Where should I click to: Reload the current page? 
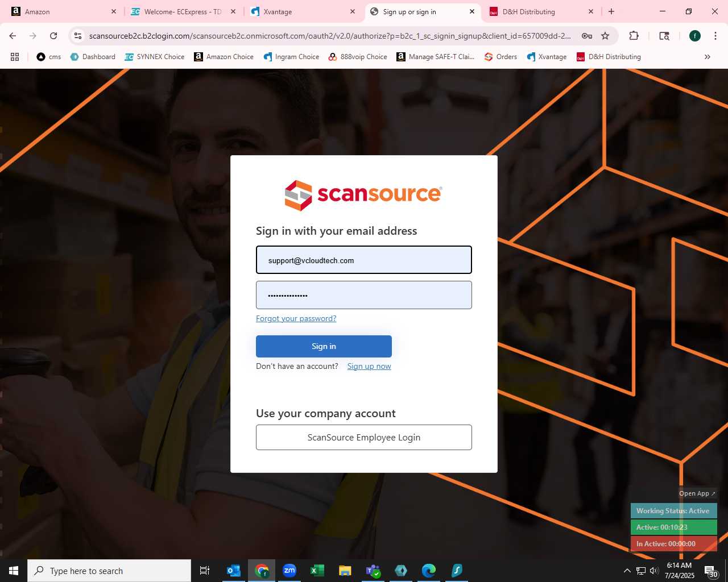pyautogui.click(x=53, y=36)
